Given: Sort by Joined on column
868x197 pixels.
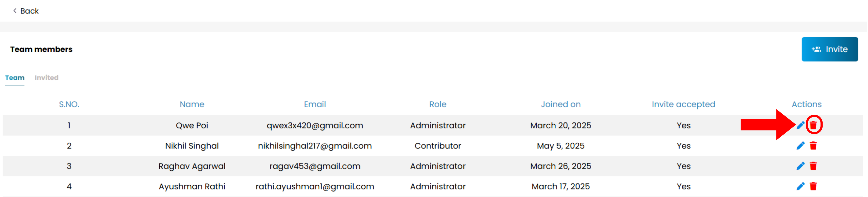Looking at the screenshot, I should pos(561,105).
